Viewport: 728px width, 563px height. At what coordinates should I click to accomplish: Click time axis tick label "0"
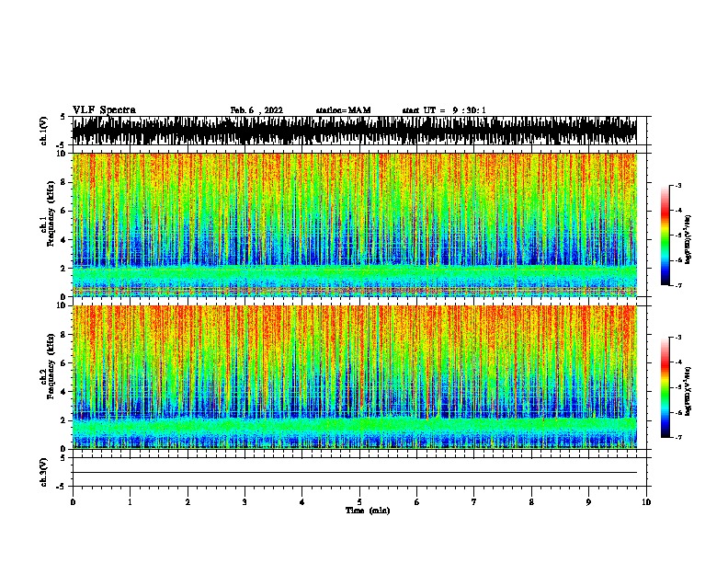point(73,502)
